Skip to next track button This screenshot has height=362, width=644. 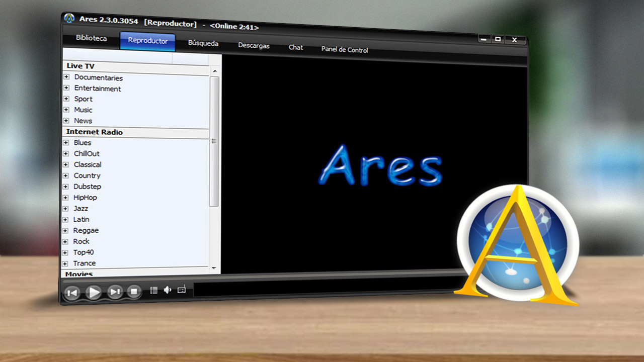tap(115, 292)
